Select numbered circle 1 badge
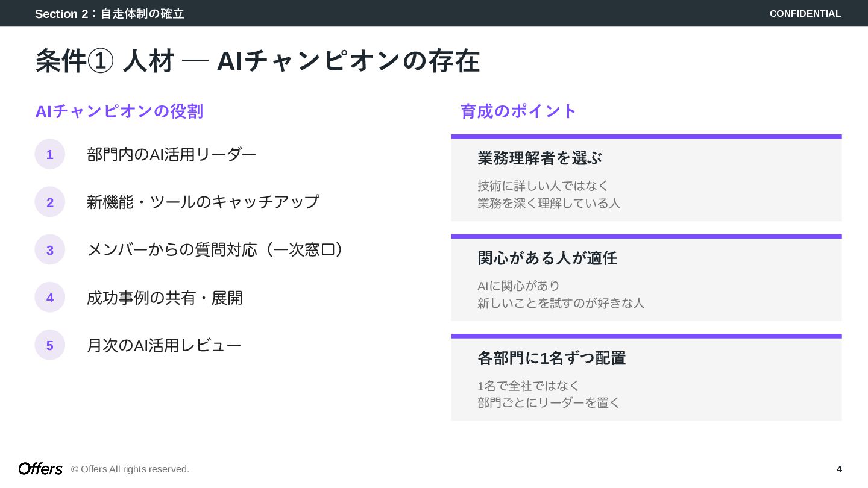This screenshot has height=488, width=868. point(50,154)
